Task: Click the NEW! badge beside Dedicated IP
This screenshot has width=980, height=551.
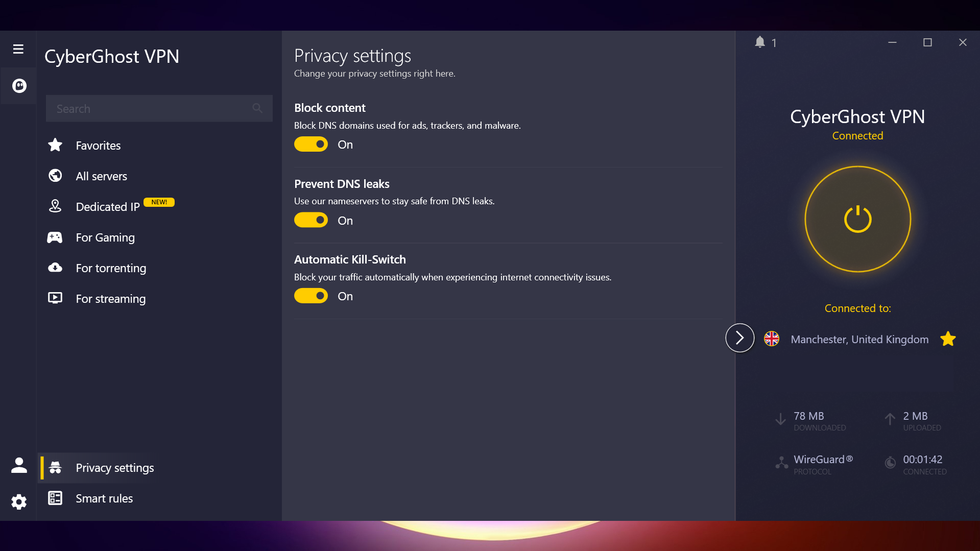Action: point(159,202)
